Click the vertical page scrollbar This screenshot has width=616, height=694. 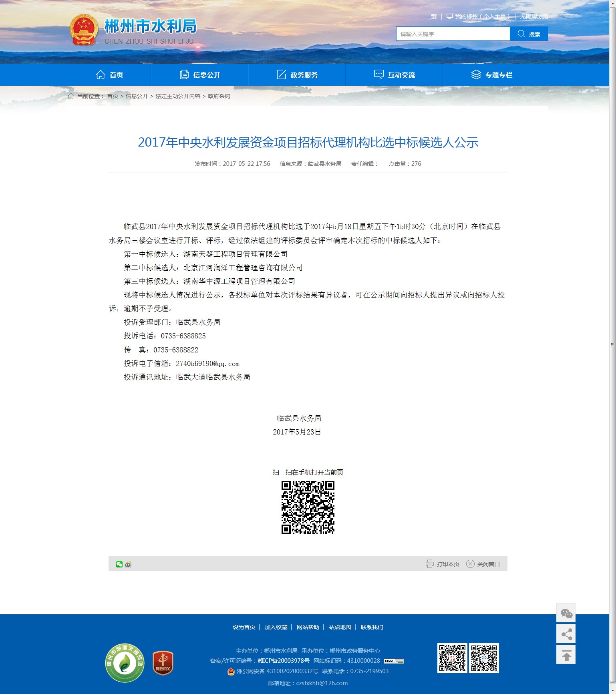click(612, 344)
